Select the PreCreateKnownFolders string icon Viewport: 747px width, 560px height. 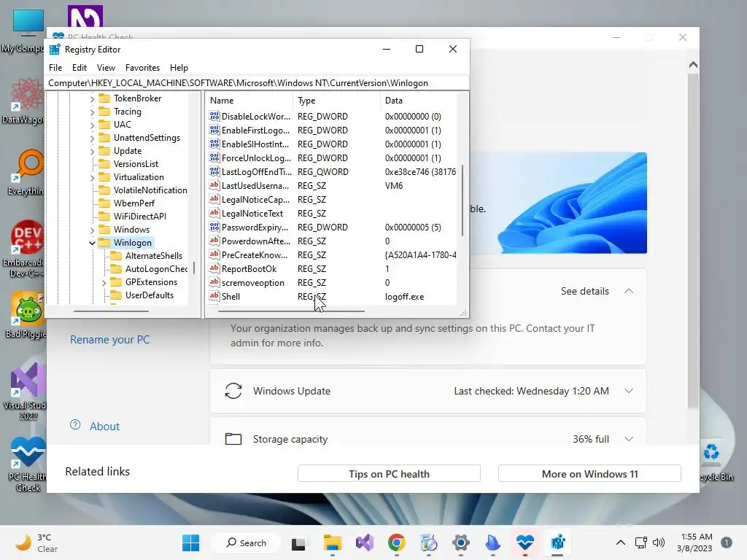coord(214,254)
